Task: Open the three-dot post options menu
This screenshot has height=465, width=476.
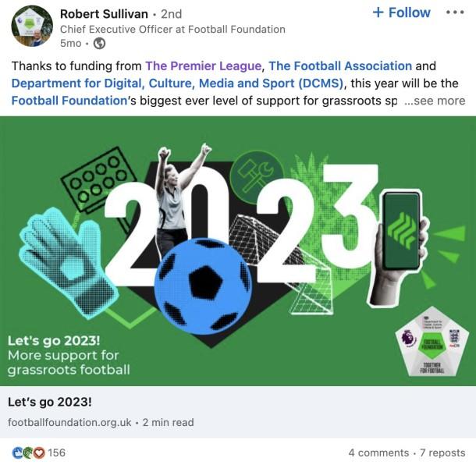Action: pyautogui.click(x=455, y=12)
